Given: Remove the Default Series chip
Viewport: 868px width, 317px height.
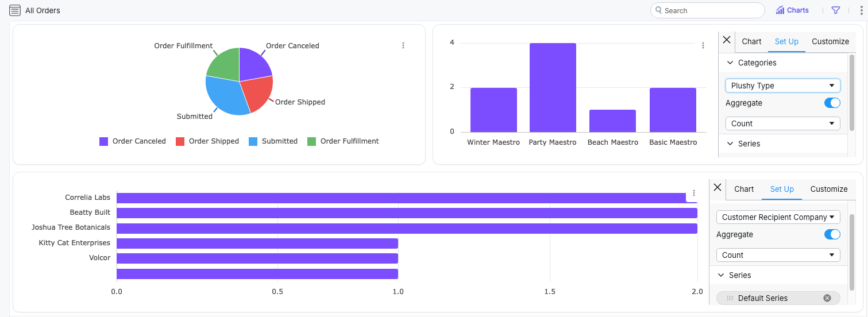Looking at the screenshot, I should pos(827,298).
